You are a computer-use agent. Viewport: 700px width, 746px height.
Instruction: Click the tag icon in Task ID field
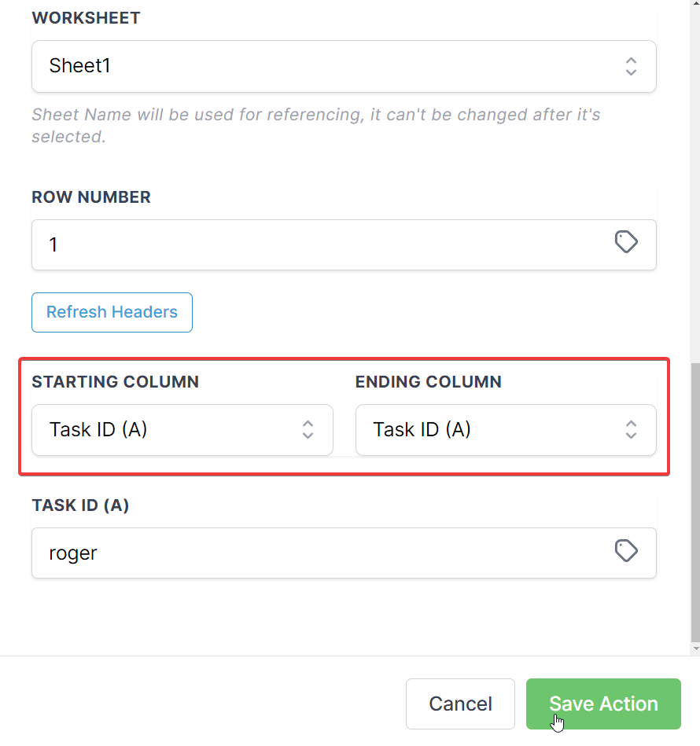tap(625, 551)
